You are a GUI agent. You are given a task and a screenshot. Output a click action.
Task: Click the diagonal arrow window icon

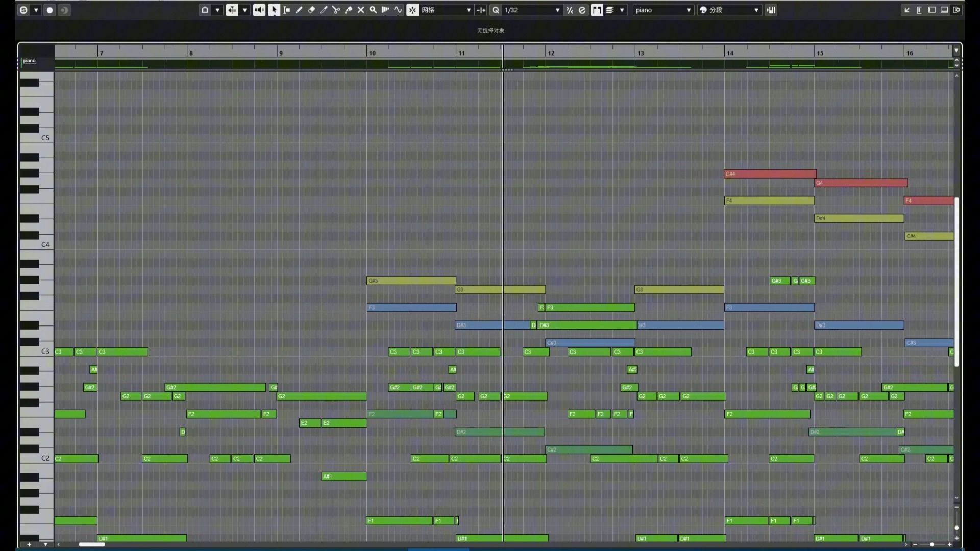click(x=907, y=10)
